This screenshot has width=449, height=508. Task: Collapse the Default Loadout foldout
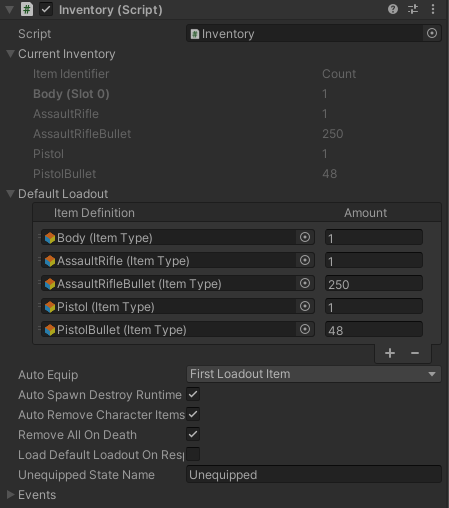coord(11,194)
